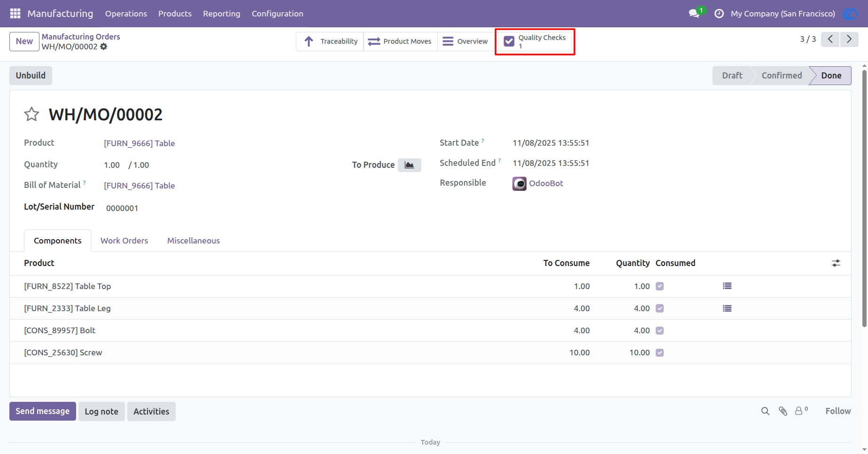Open column settings adjust icon
This screenshot has width=868, height=454.
836,263
